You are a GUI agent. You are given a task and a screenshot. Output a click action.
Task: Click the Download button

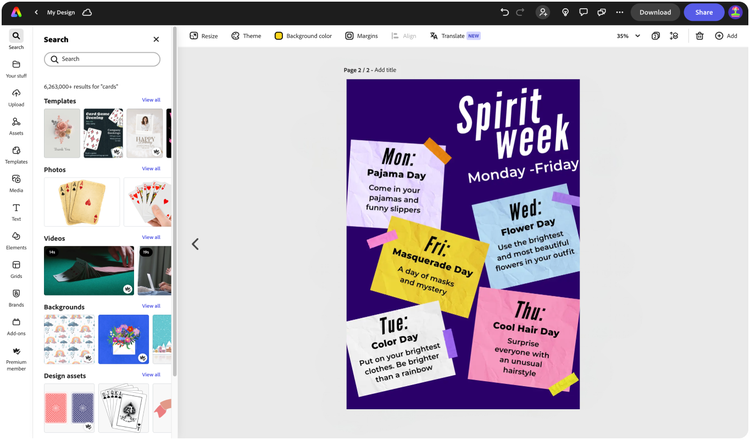[655, 12]
